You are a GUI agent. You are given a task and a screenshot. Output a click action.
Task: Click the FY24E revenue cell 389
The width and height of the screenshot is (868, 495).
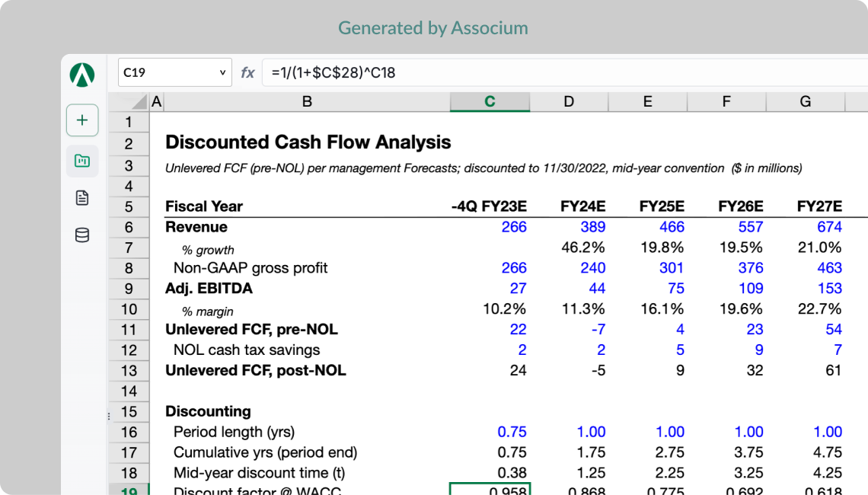(569, 227)
